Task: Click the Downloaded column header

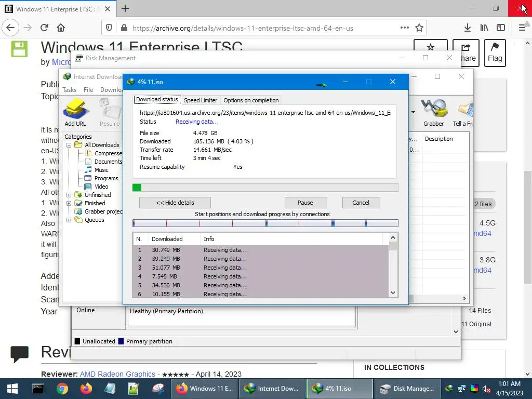Action: click(x=175, y=239)
